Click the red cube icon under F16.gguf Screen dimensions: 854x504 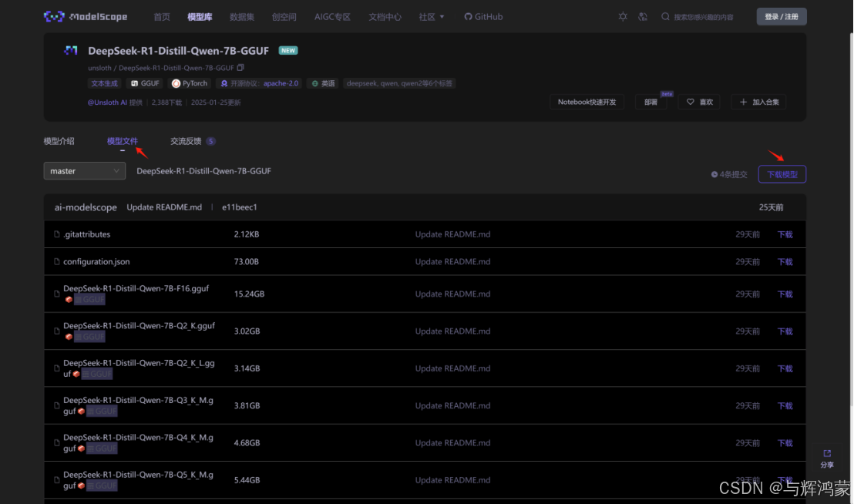[69, 299]
